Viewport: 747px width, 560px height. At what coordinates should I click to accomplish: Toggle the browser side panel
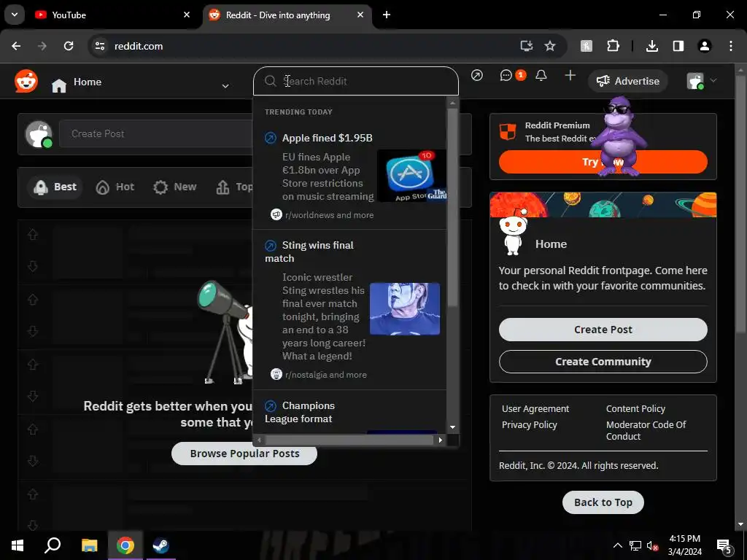click(678, 46)
